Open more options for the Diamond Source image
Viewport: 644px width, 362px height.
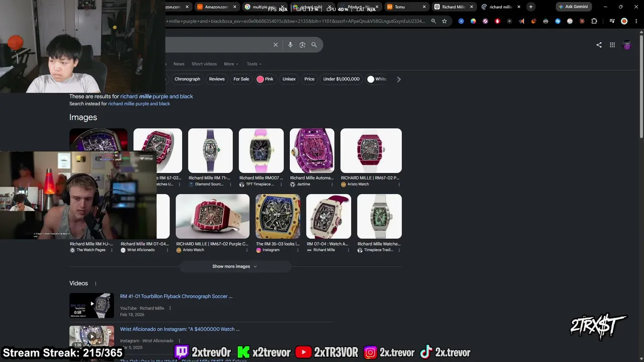click(230, 185)
